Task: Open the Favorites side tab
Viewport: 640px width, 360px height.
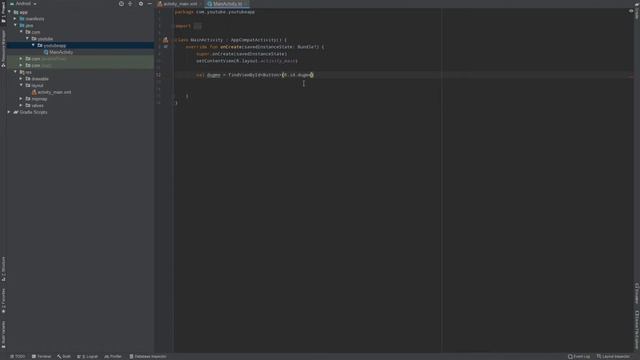Action: 3,301
